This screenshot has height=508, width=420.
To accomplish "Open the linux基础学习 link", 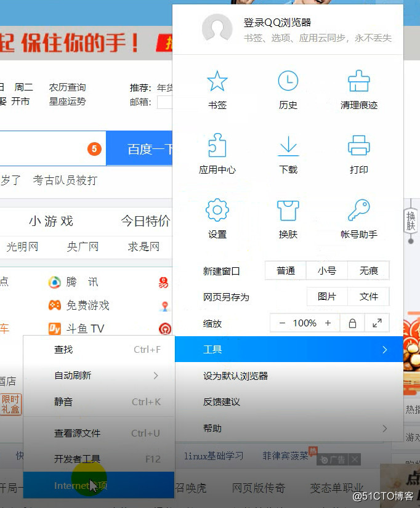I will (214, 456).
